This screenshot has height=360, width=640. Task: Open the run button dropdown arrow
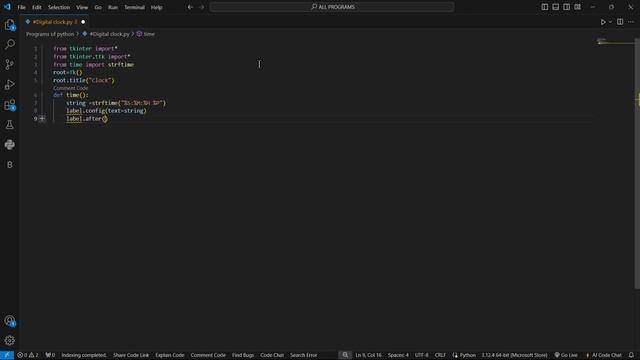coord(611,22)
